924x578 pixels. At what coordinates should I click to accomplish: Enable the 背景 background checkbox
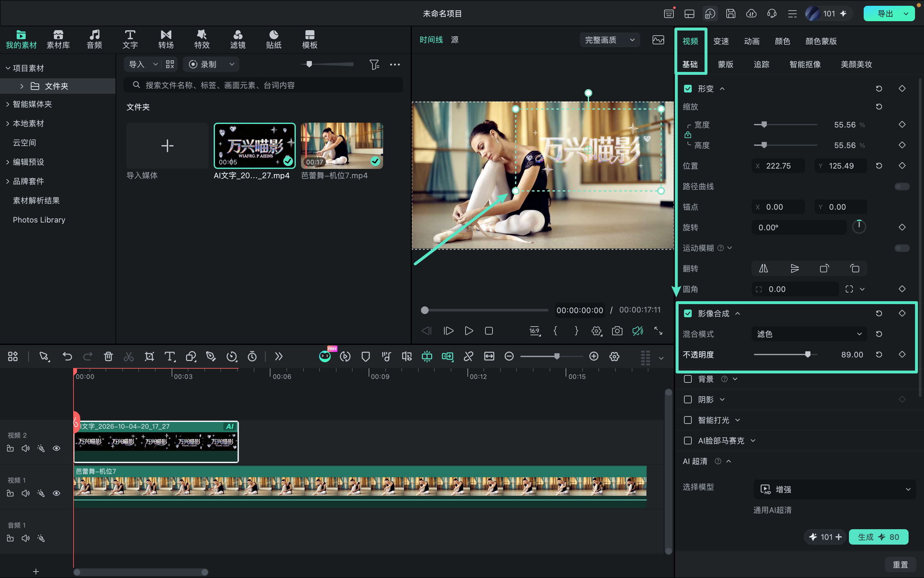(x=688, y=379)
